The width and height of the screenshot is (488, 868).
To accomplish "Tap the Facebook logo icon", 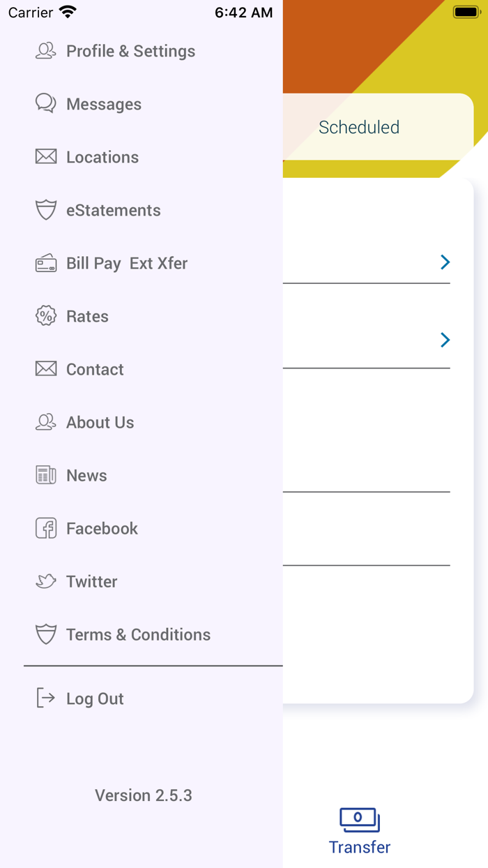I will click(x=46, y=528).
